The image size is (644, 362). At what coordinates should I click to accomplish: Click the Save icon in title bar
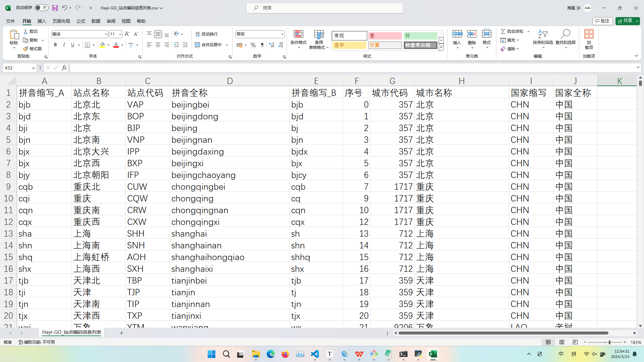(55, 8)
